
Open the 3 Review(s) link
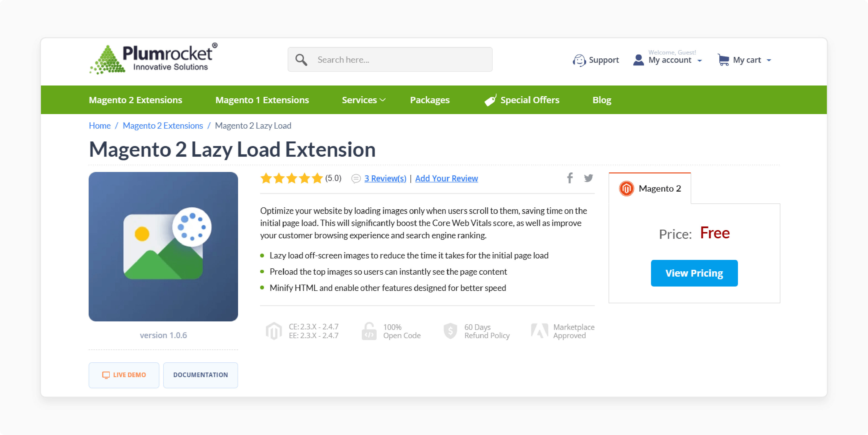pyautogui.click(x=385, y=179)
